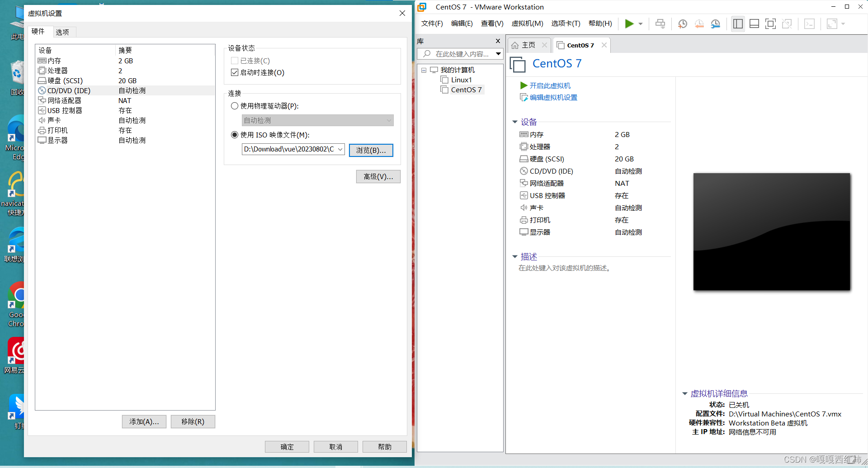868x468 pixels.
Task: Click the 硬盘 (SCSI) icon in VM summary
Action: tap(524, 159)
